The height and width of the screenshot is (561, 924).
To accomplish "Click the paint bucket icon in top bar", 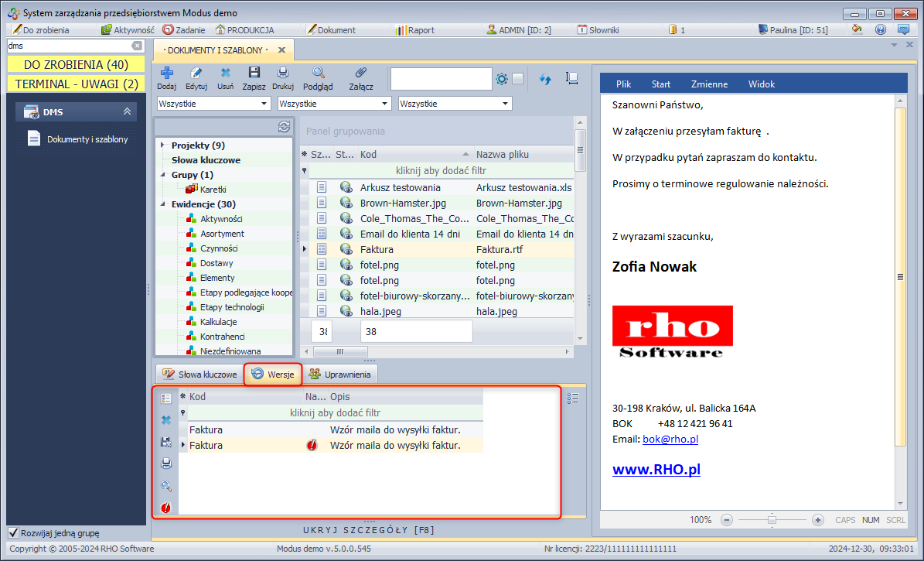I will pyautogui.click(x=858, y=29).
